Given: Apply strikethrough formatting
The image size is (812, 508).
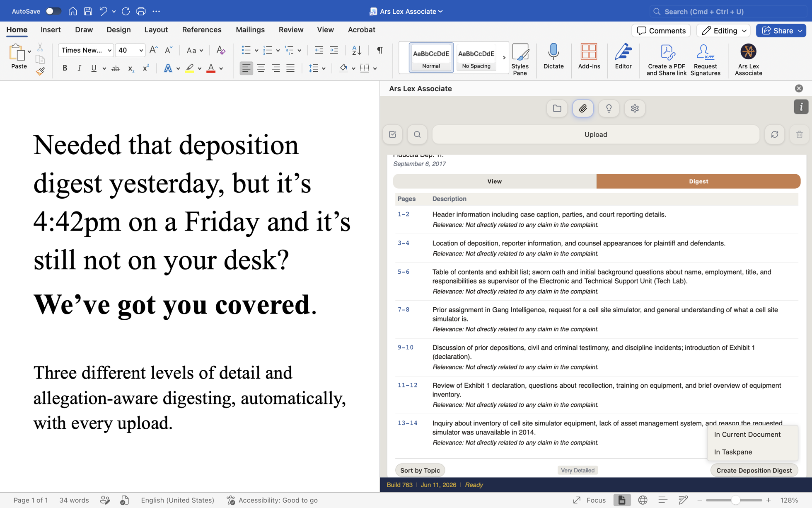Looking at the screenshot, I should (116, 68).
